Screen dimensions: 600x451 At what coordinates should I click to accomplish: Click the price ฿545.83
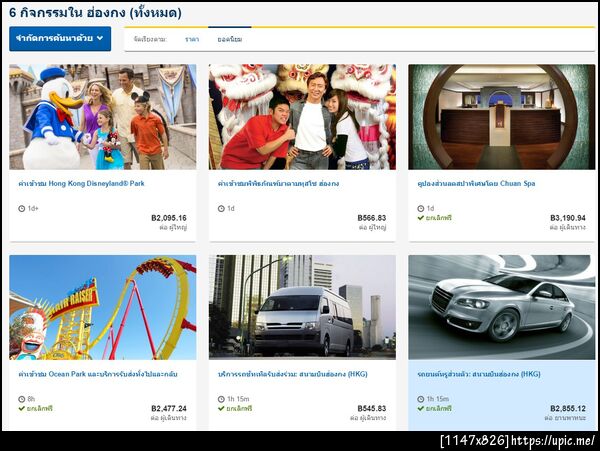point(372,409)
